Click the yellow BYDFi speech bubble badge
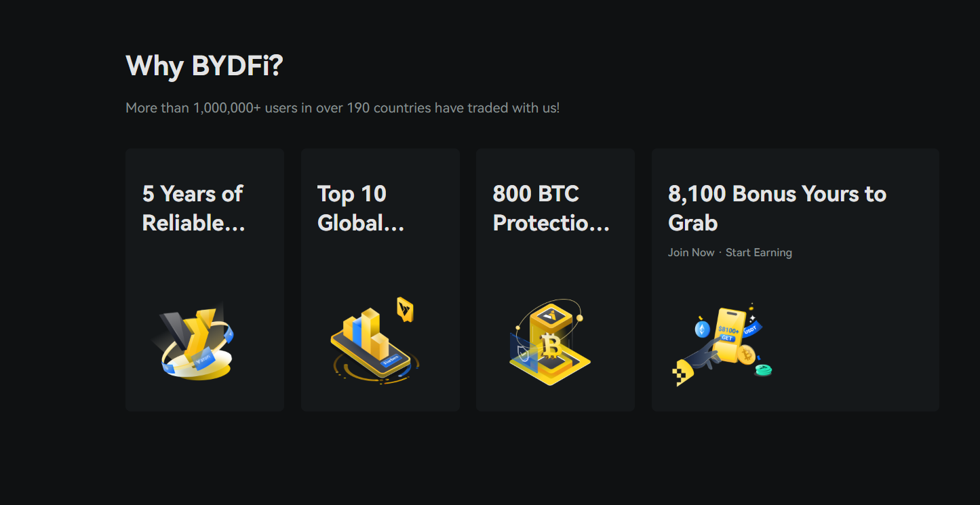 pyautogui.click(x=405, y=310)
